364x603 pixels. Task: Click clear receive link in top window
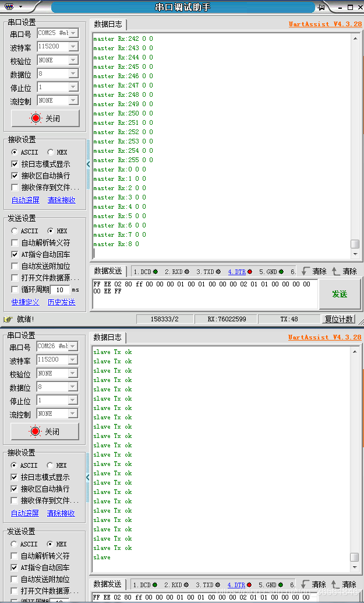pos(61,200)
